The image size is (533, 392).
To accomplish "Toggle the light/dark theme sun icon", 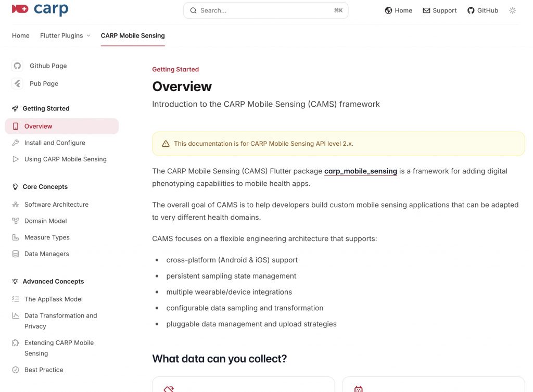I will pyautogui.click(x=512, y=10).
